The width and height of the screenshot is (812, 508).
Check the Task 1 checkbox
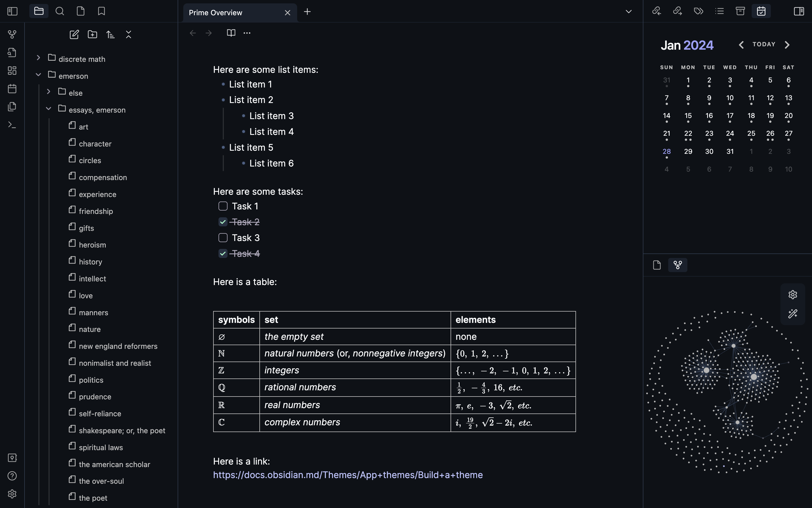223,206
